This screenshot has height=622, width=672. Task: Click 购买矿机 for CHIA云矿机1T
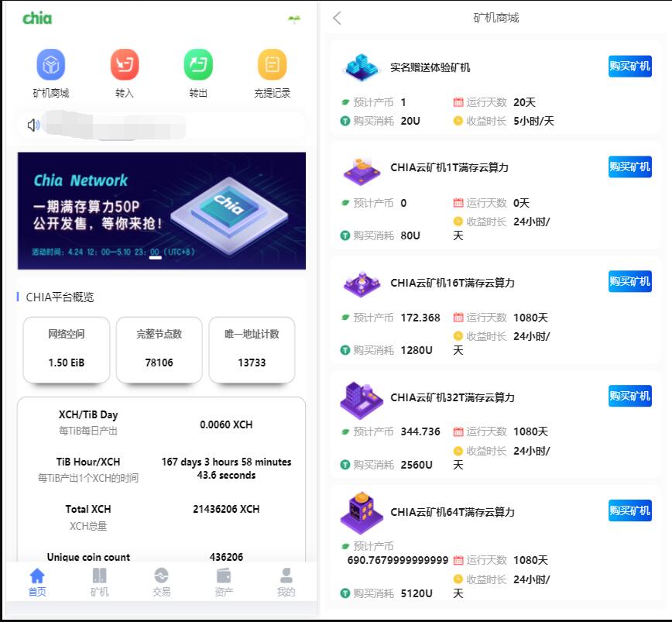pyautogui.click(x=630, y=167)
